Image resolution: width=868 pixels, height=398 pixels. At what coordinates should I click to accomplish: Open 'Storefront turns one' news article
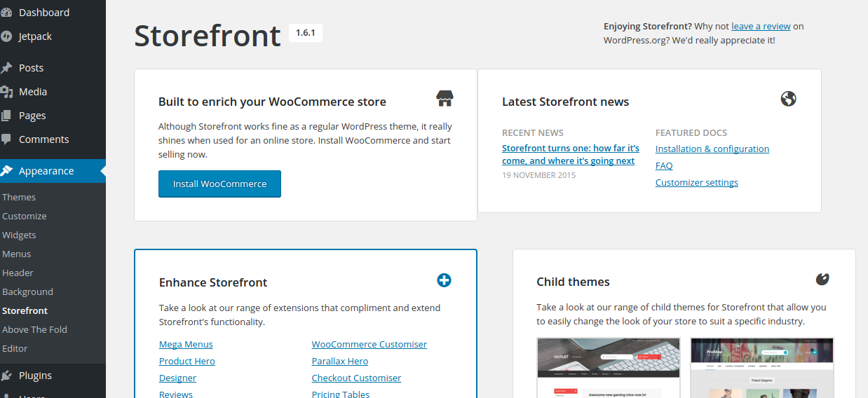pyautogui.click(x=571, y=155)
